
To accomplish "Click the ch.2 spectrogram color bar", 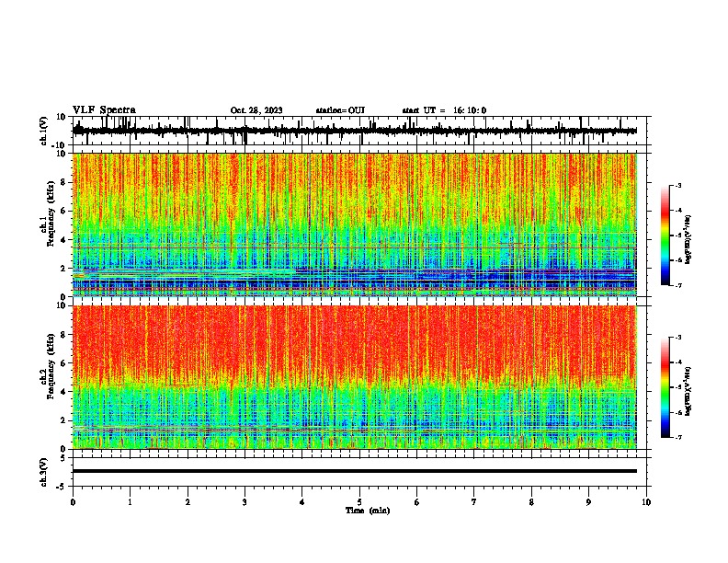I will [x=665, y=387].
